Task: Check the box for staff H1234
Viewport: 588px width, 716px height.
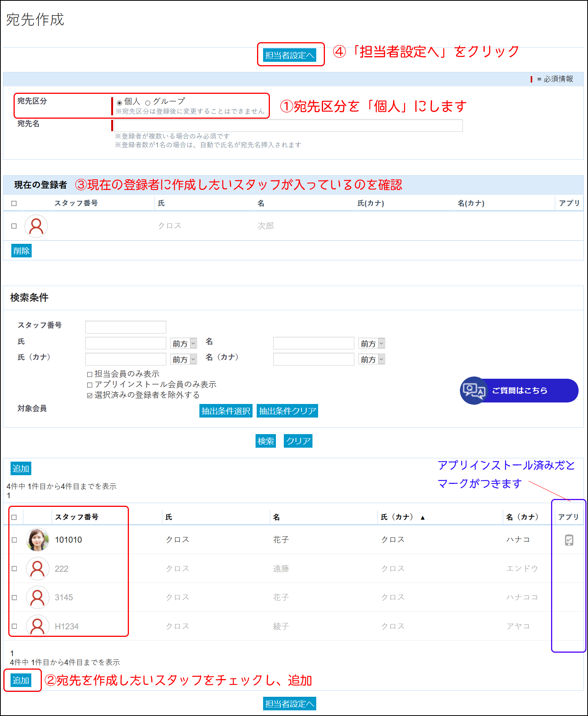Action: (x=14, y=626)
